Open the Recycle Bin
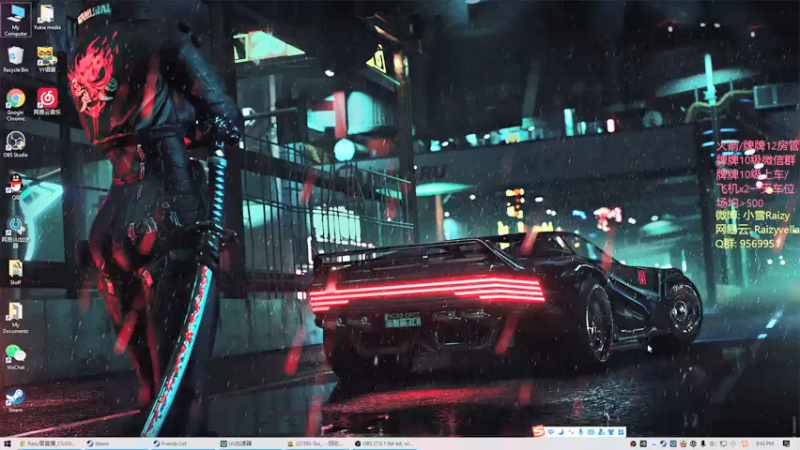 (15, 59)
